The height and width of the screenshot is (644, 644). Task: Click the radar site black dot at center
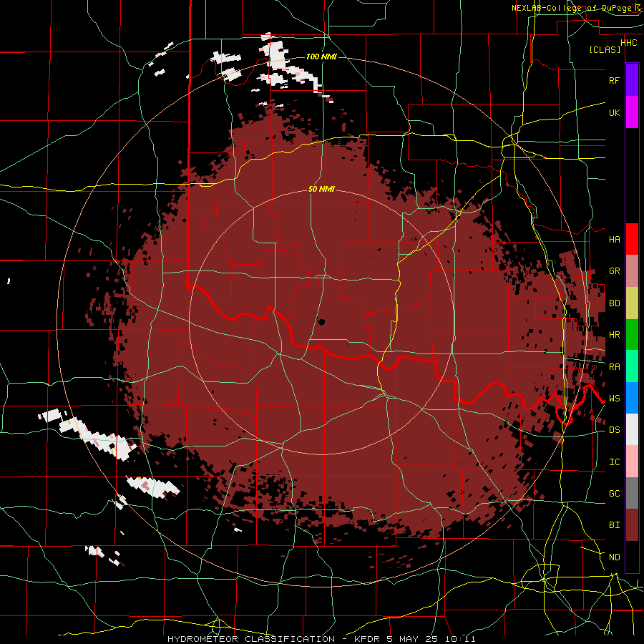pos(321,321)
